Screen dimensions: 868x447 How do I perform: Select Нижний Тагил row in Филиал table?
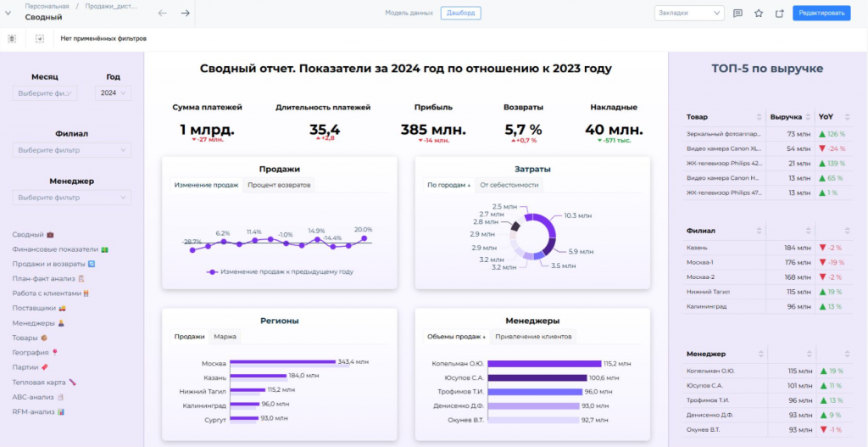(767, 292)
